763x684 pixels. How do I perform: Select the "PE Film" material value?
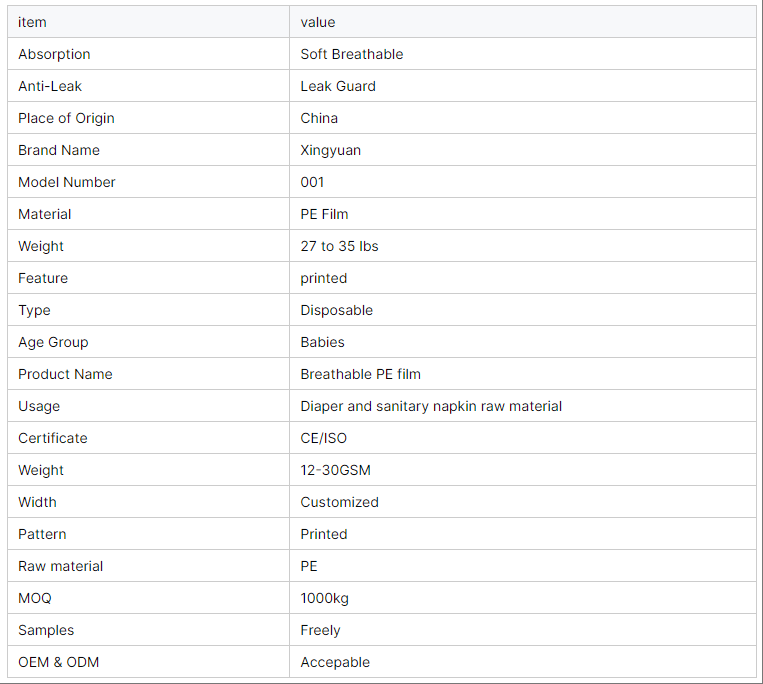[x=324, y=214]
